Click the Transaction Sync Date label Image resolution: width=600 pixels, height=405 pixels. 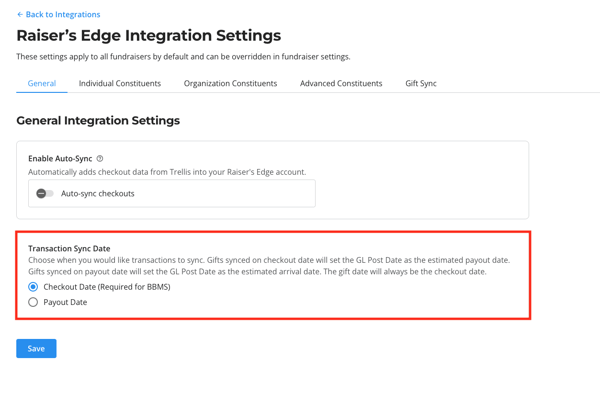(69, 248)
